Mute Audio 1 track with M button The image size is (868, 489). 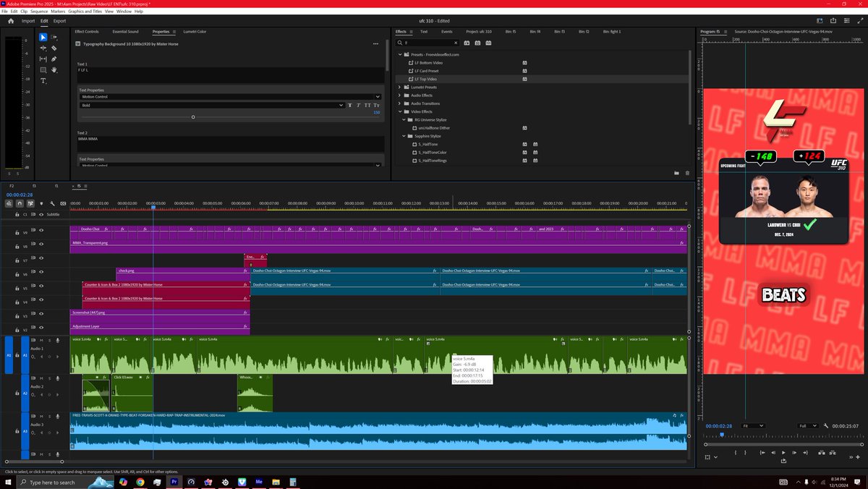pyautogui.click(x=41, y=339)
